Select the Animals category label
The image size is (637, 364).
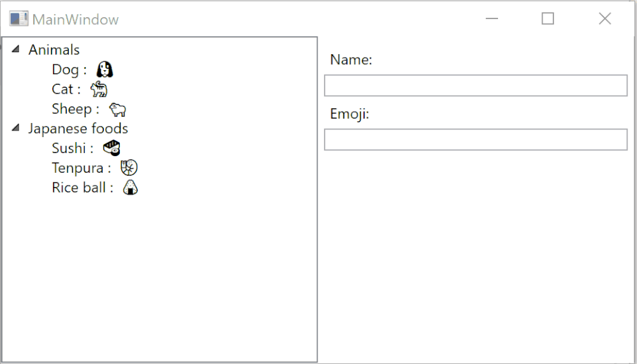click(x=54, y=50)
